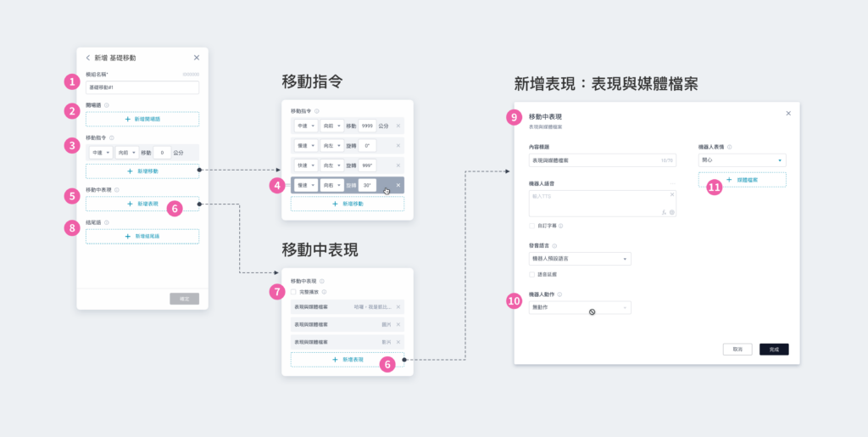Open 向左 dropdown in the 旋轉 0° row
Screen dimensions: 868x437
(332, 146)
